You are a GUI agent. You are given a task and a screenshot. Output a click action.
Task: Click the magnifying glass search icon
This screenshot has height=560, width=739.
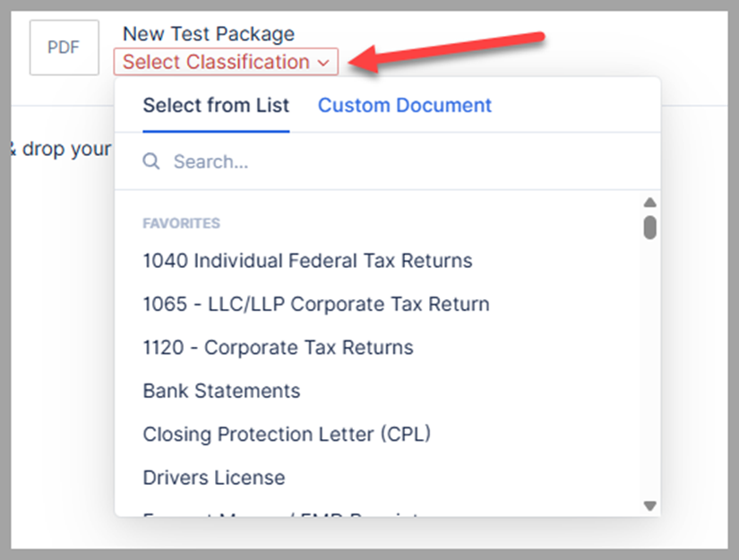tap(152, 161)
